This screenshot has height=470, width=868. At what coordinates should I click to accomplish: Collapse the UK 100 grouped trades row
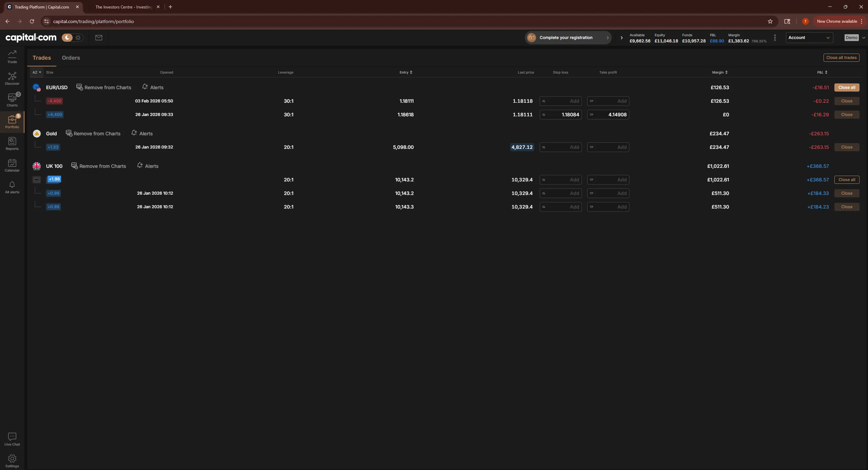pyautogui.click(x=37, y=180)
